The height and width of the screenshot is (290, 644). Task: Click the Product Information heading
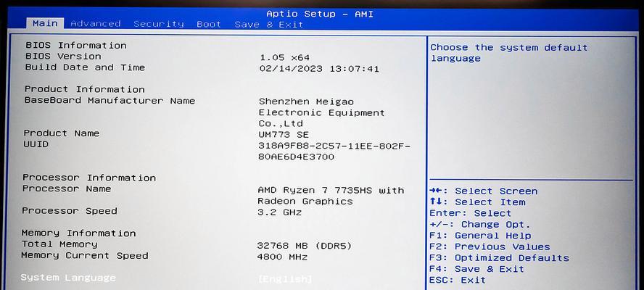pyautogui.click(x=85, y=89)
